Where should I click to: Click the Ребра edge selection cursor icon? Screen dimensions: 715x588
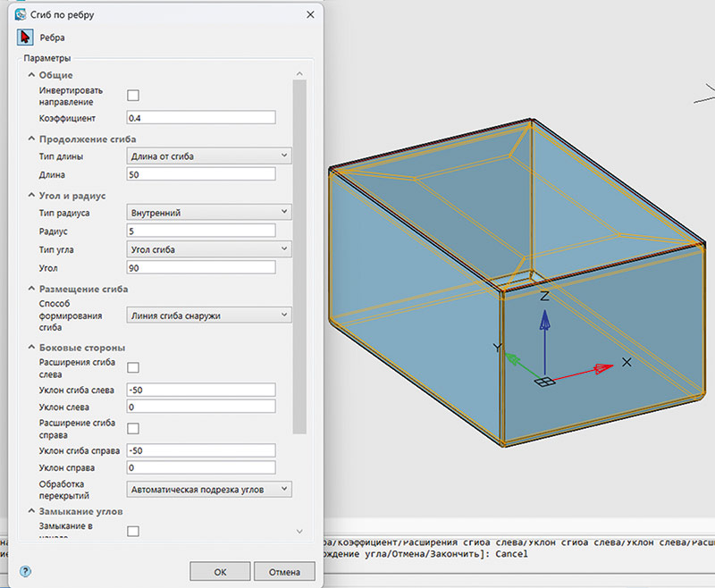(x=26, y=38)
